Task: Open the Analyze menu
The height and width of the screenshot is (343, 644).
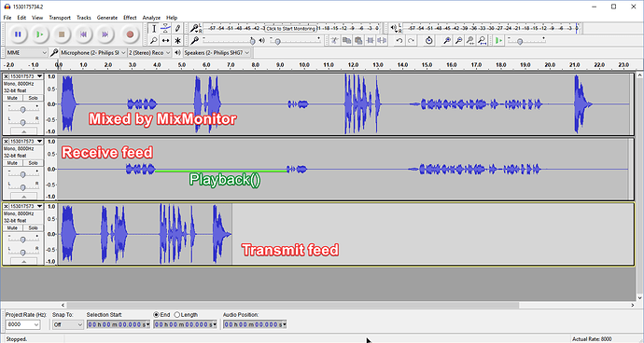Action: (151, 18)
